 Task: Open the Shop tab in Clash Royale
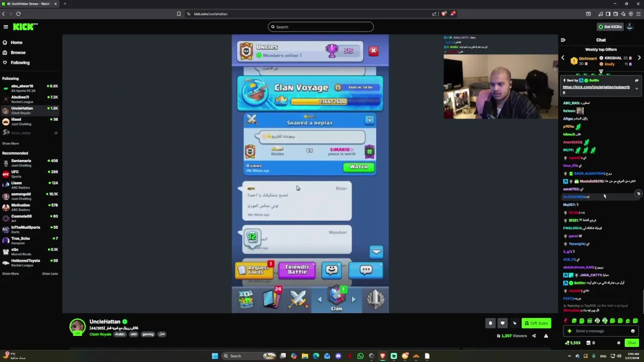[246, 299]
